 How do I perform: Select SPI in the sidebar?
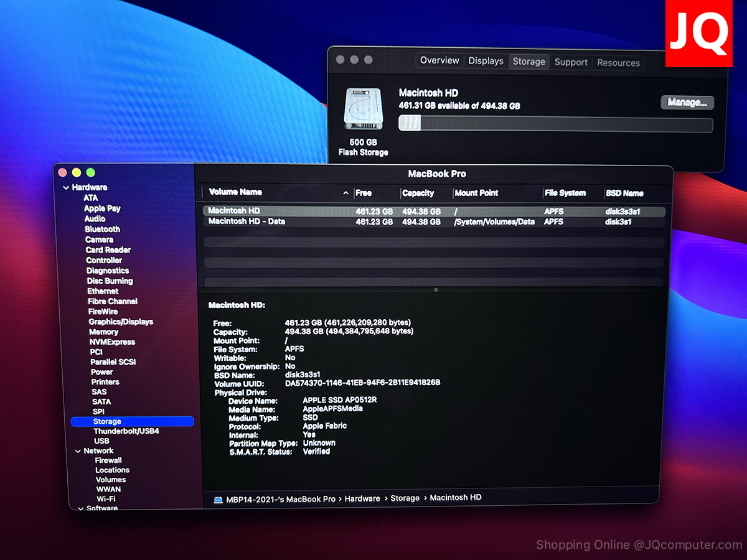(x=98, y=411)
